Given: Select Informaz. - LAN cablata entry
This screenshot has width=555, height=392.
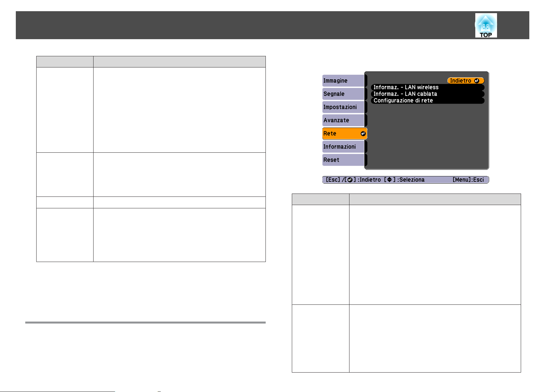Looking at the screenshot, I should (428, 94).
